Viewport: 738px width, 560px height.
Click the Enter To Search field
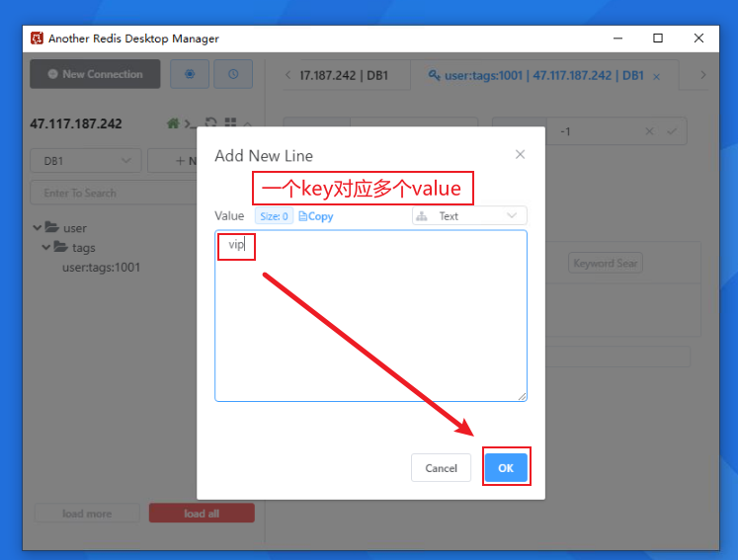pos(114,193)
